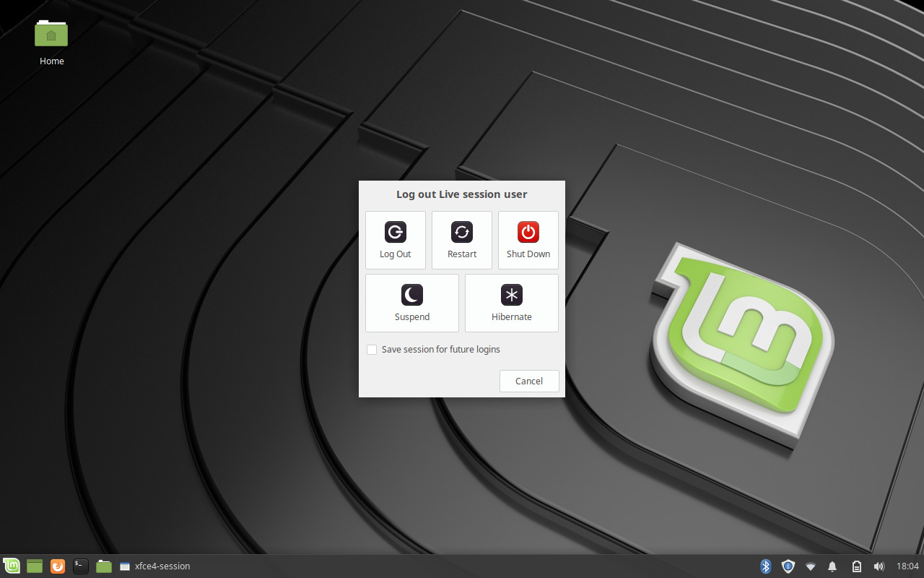Click the Bluetooth tray icon
The height and width of the screenshot is (578, 924).
pyautogui.click(x=765, y=566)
